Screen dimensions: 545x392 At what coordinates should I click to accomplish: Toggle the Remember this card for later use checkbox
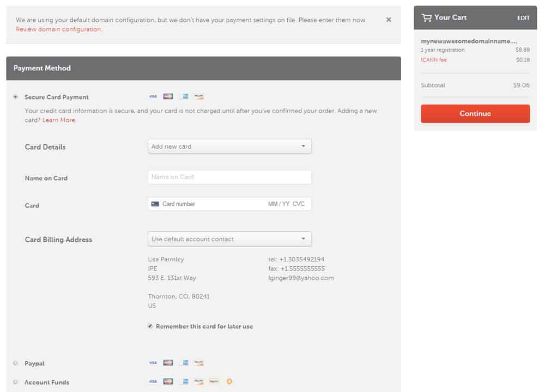[x=150, y=326]
